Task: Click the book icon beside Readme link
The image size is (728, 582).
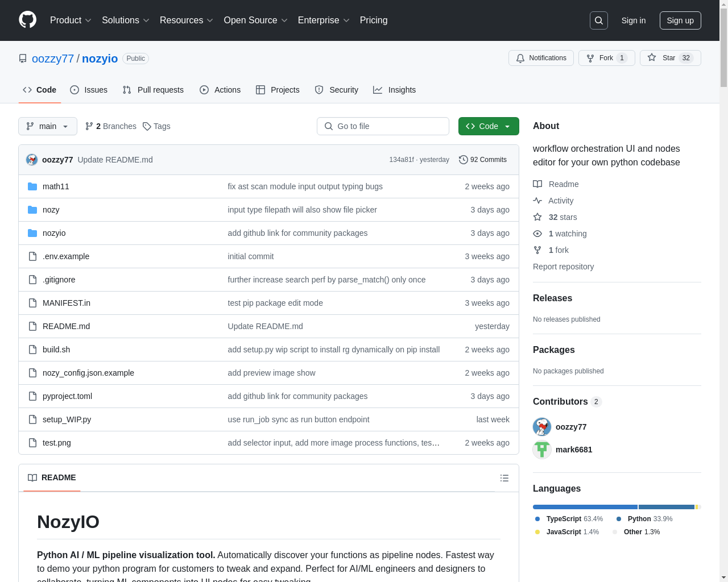Action: (537, 184)
